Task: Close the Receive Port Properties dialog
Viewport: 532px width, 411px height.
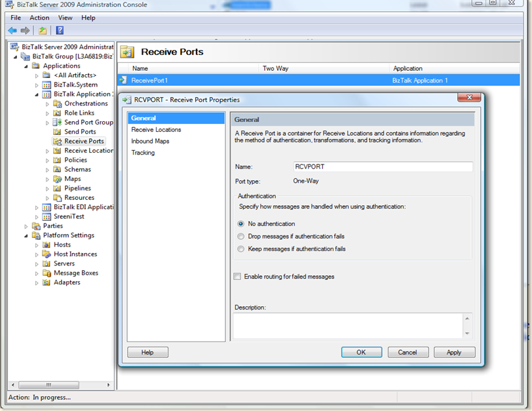Action: click(469, 98)
